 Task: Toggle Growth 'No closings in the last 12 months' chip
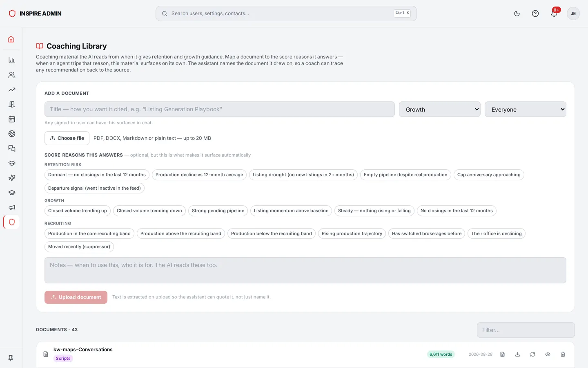pos(457,211)
